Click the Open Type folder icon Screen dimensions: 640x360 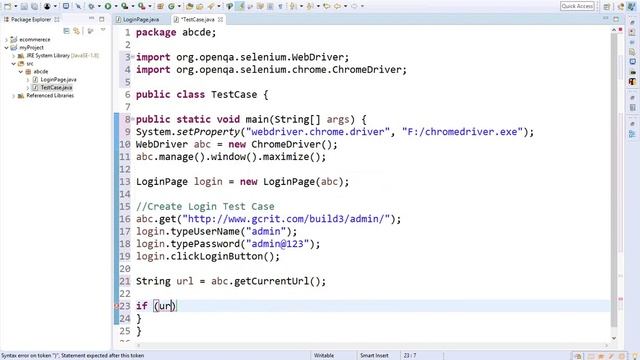click(189, 6)
